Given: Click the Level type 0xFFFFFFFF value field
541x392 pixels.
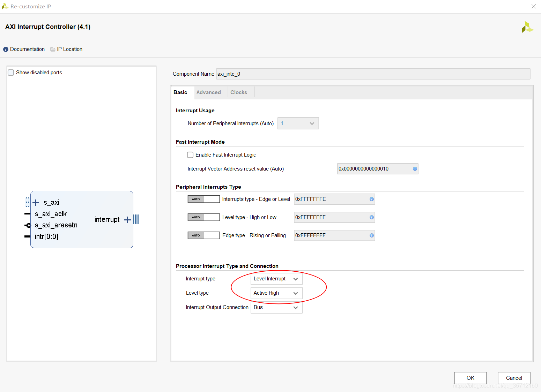Looking at the screenshot, I should coord(334,217).
